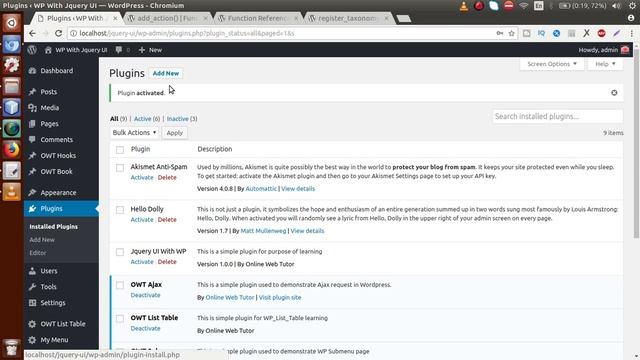Open the Pages icon in sidebar

(x=32, y=124)
